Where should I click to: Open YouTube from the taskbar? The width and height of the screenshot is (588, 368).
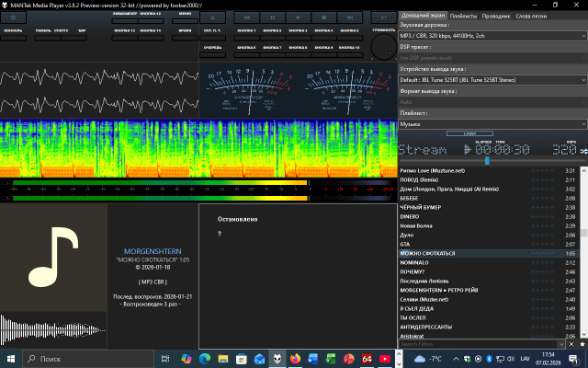(x=385, y=359)
